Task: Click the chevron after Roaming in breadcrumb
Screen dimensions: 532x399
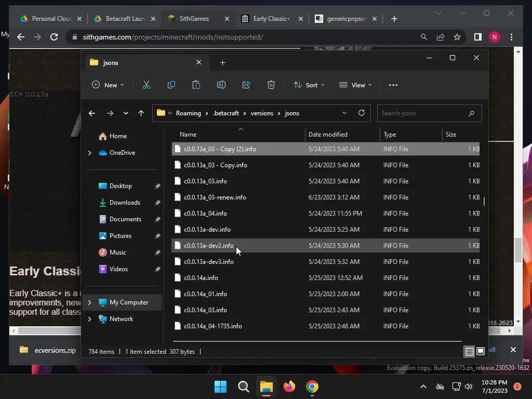Action: (x=207, y=113)
